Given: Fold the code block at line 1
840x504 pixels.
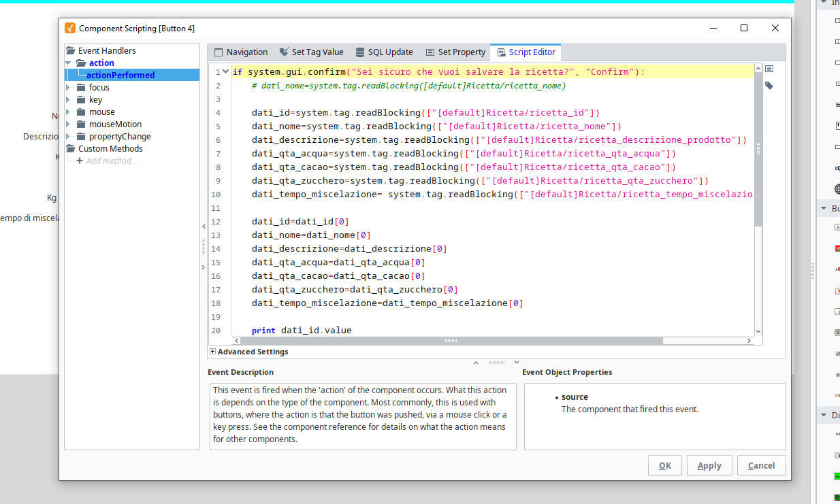Looking at the screenshot, I should (x=226, y=72).
